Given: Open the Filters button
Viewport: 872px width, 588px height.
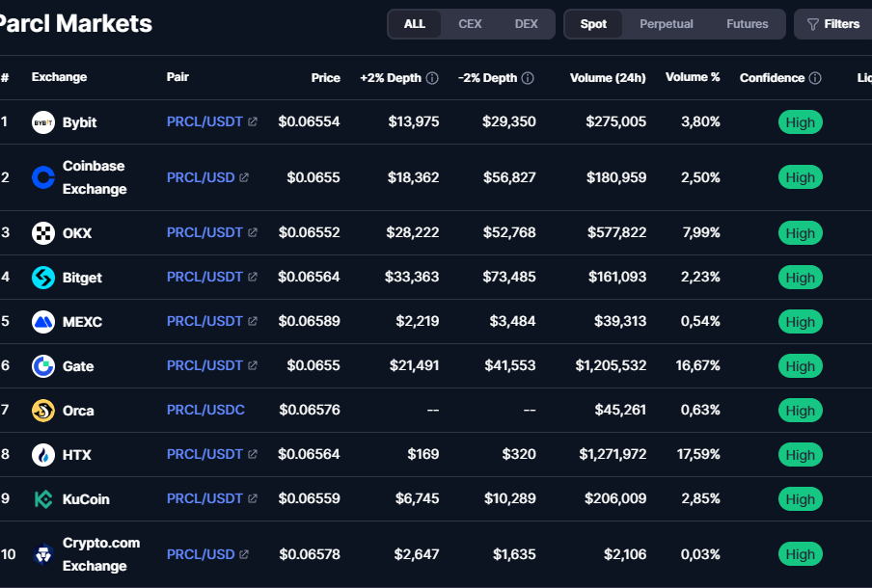Looking at the screenshot, I should (833, 24).
